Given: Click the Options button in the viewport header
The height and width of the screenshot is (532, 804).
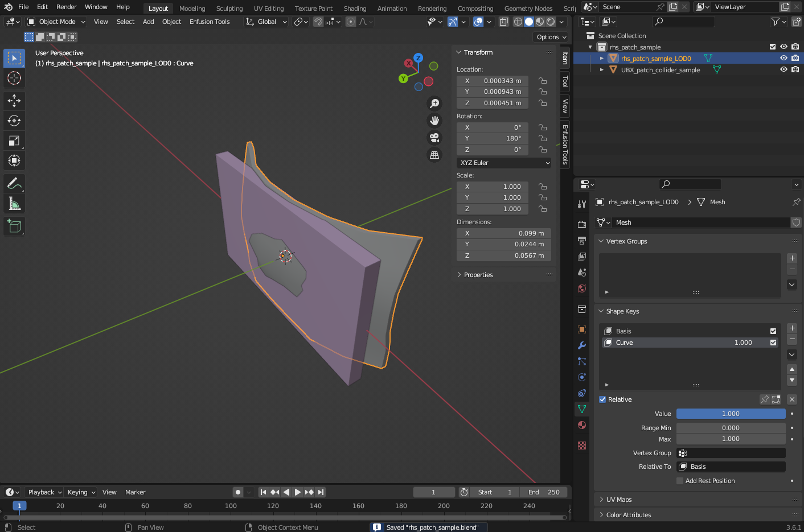Looking at the screenshot, I should [551, 37].
